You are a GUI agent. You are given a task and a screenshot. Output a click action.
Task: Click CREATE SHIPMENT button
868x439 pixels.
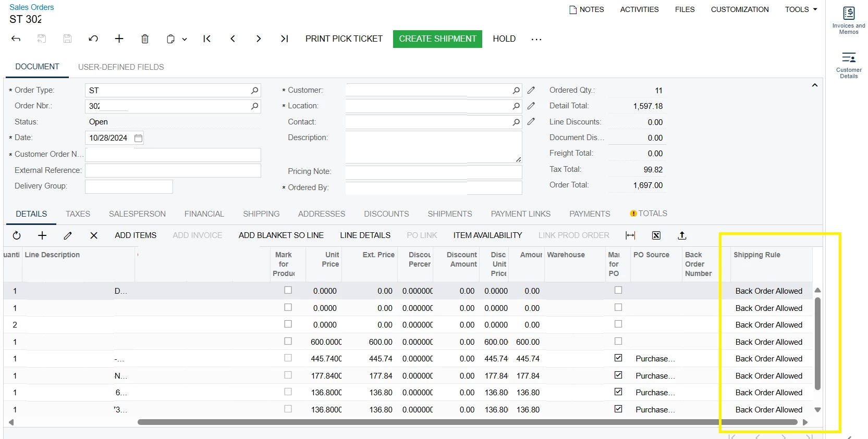point(437,39)
